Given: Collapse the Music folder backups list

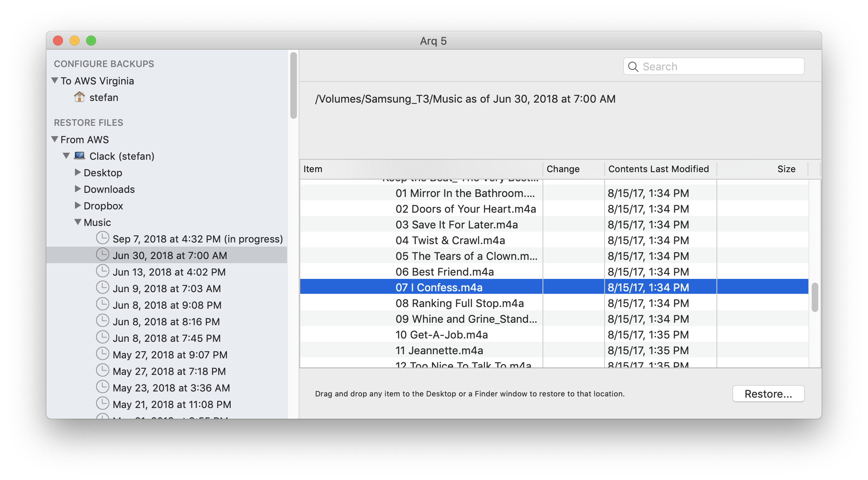Looking at the screenshot, I should pyautogui.click(x=78, y=222).
